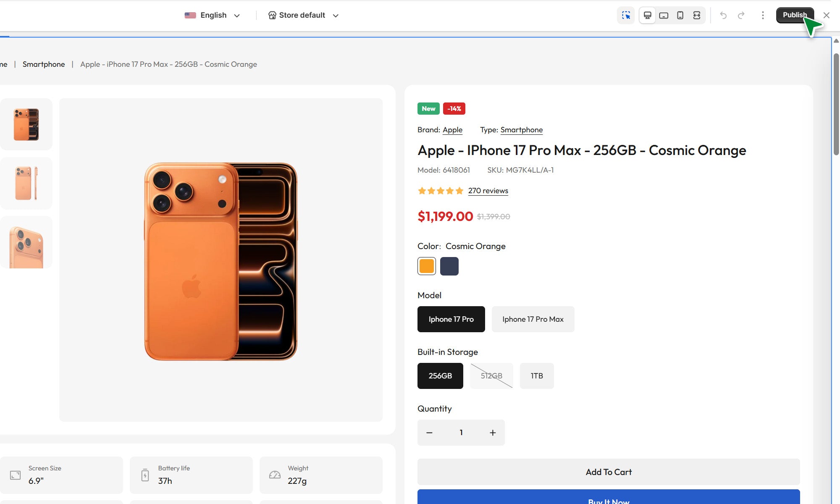The height and width of the screenshot is (504, 840).
Task: Expand the Store default dropdown
Action: [x=303, y=16]
